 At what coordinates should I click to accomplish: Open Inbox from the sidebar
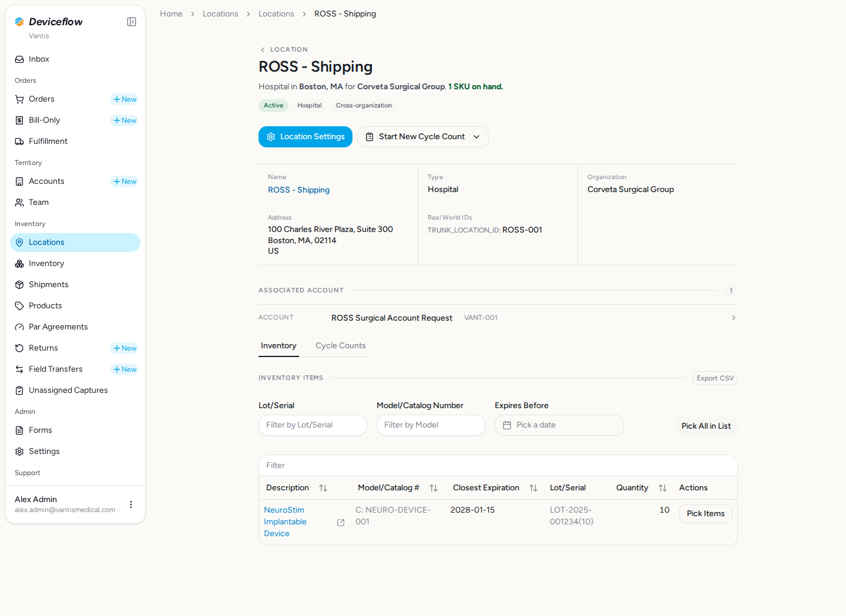(x=75, y=59)
